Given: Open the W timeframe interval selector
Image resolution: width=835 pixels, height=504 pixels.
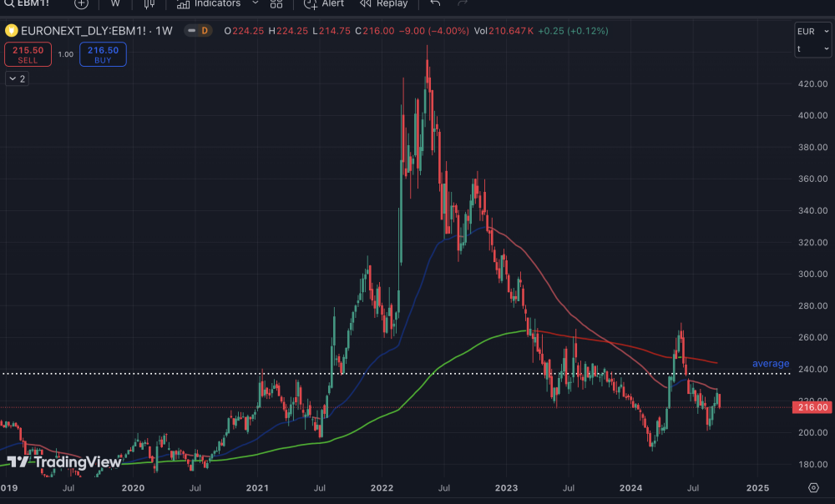Looking at the screenshot, I should tap(115, 3).
